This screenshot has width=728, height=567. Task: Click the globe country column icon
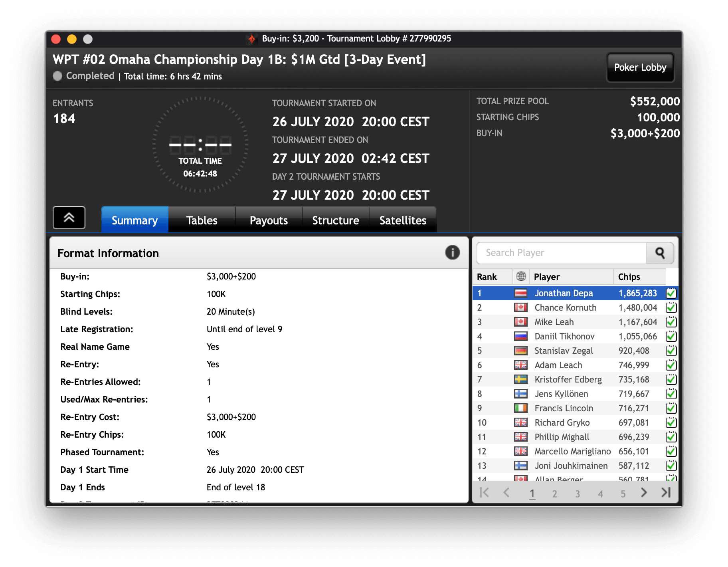point(521,276)
